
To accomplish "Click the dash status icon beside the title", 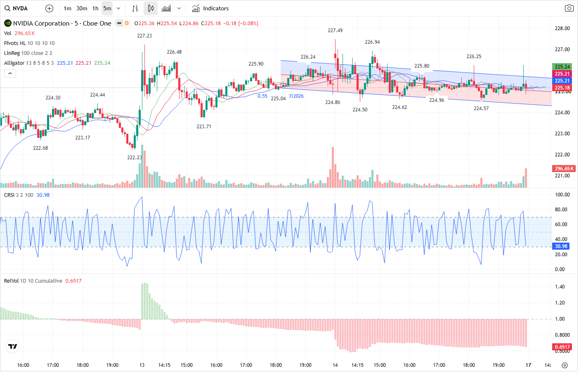I will coord(119,23).
